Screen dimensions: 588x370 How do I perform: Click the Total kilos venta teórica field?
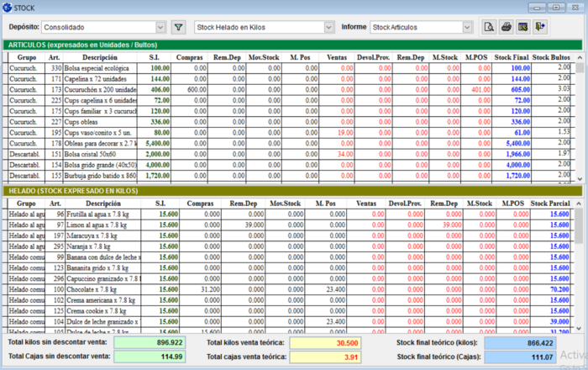coord(325,343)
